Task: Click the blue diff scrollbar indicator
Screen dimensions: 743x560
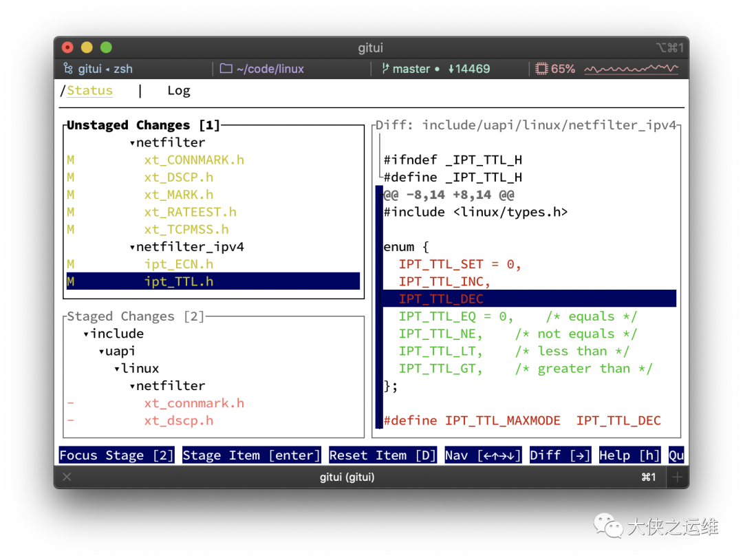Action: tap(379, 307)
